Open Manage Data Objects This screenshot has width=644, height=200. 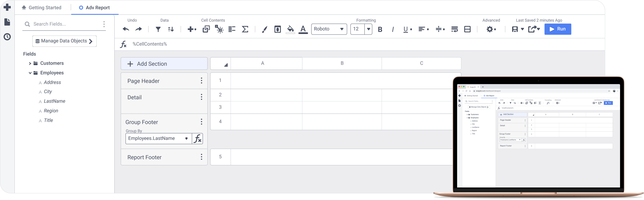pos(64,41)
